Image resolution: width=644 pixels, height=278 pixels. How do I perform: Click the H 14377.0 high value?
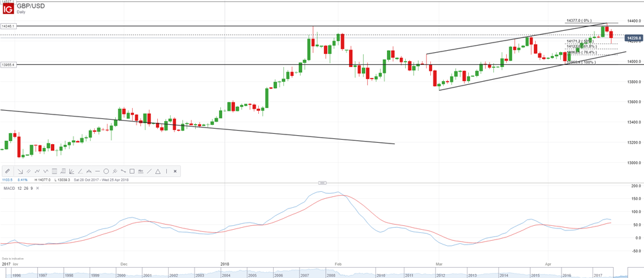[x=43, y=180]
